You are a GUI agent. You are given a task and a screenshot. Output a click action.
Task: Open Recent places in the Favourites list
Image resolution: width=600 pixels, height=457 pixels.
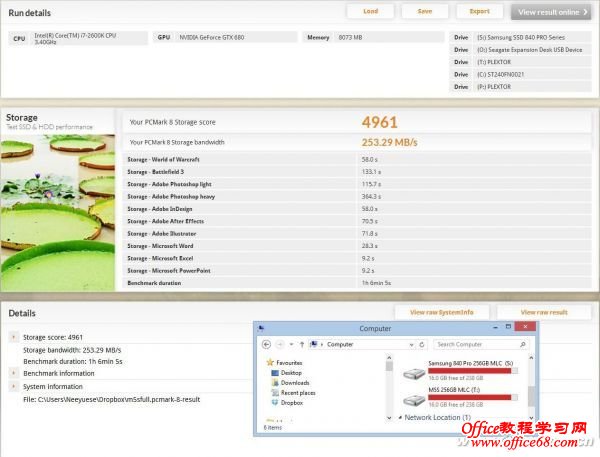coord(298,392)
